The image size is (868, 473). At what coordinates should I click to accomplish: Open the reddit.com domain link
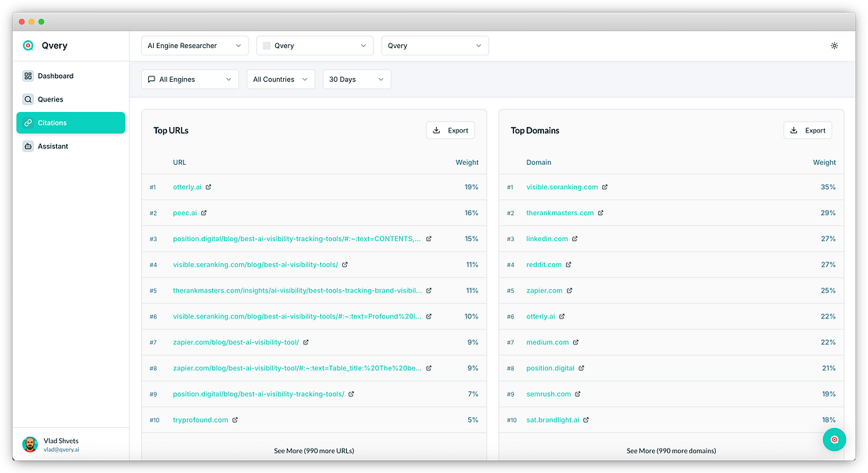click(x=544, y=265)
